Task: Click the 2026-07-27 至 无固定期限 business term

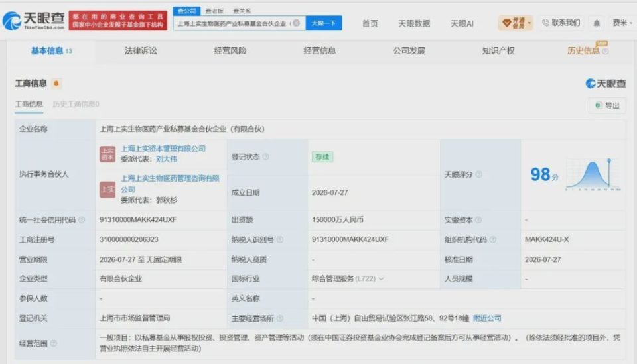Action: coord(141,259)
